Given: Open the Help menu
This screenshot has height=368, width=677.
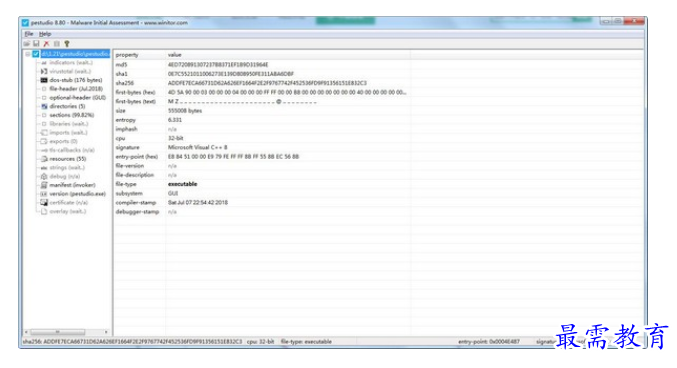Looking at the screenshot, I should point(45,34).
